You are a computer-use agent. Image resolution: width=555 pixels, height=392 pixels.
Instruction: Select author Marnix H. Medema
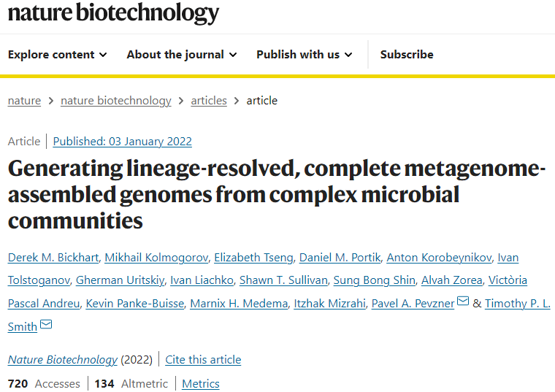pos(239,304)
